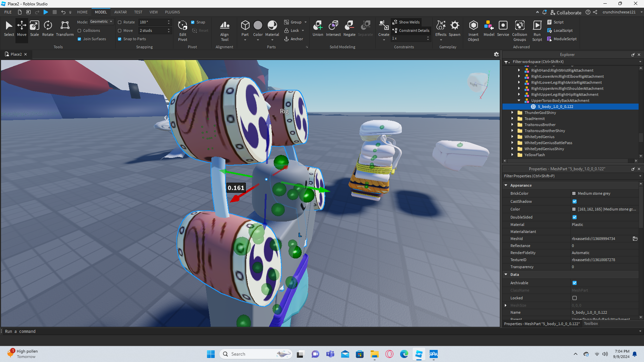Enable the Collisions checkbox
The image size is (644, 362).
click(x=79, y=31)
